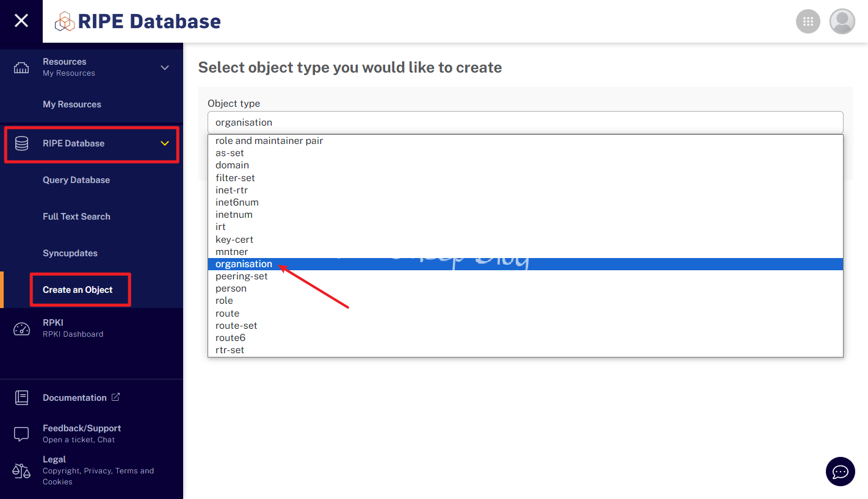Click the RIPE Database menu heading
The image size is (868, 499).
coord(73,143)
